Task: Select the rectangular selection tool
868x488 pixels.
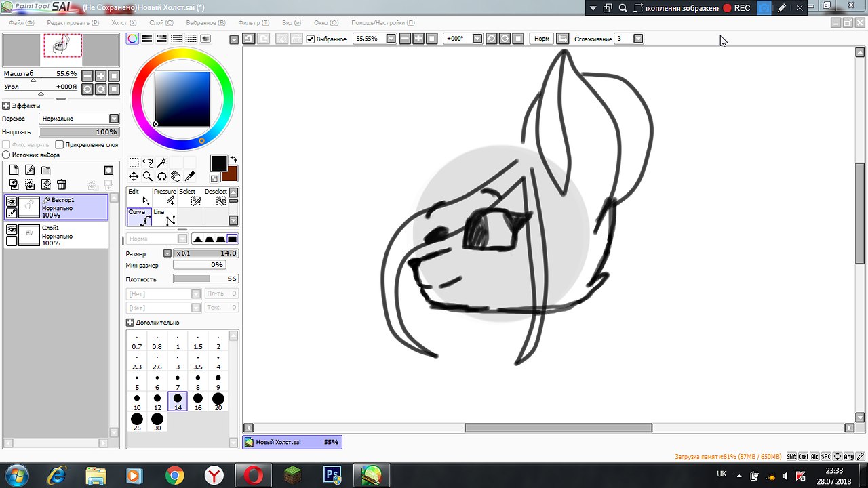Action: pyautogui.click(x=134, y=163)
